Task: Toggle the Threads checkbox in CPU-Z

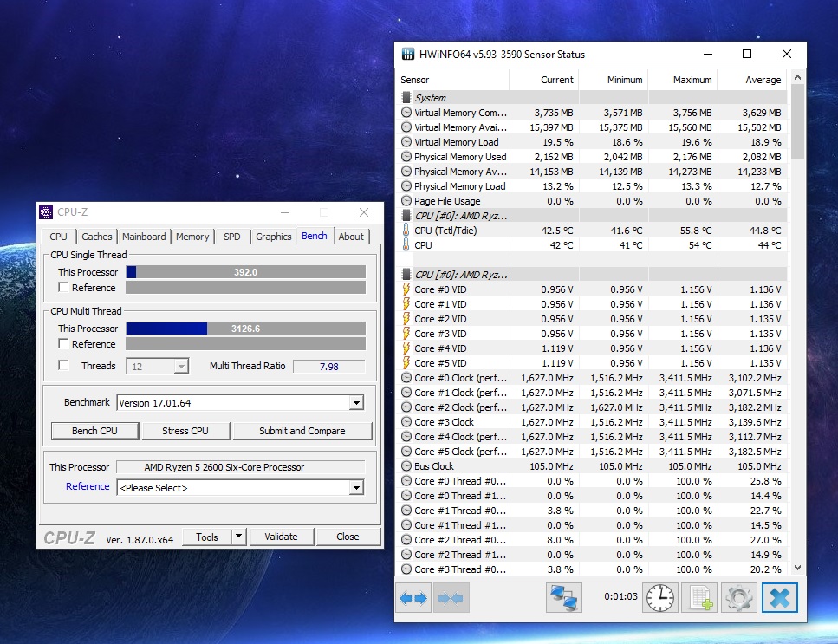Action: (x=63, y=365)
